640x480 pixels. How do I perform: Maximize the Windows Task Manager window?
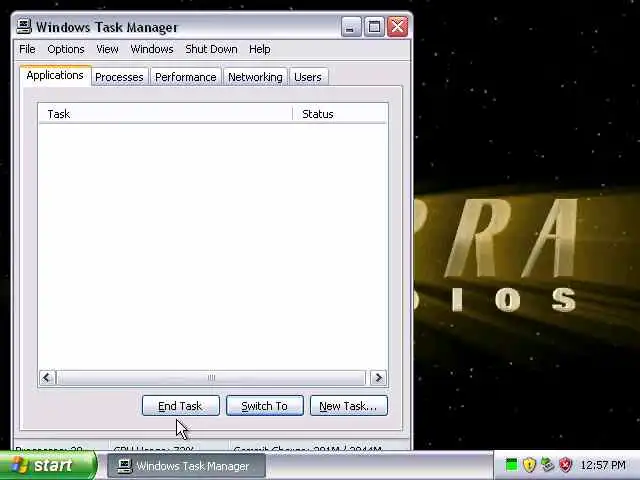pos(374,27)
